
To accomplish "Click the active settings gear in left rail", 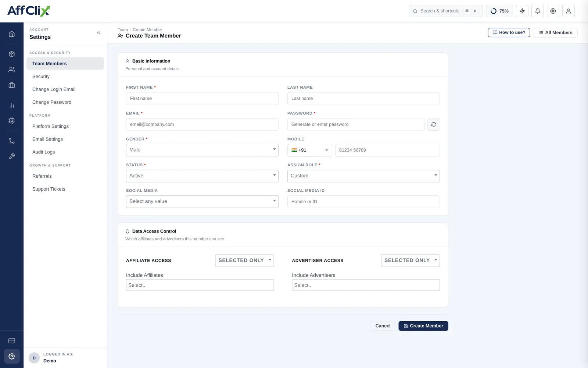I will coord(12,356).
